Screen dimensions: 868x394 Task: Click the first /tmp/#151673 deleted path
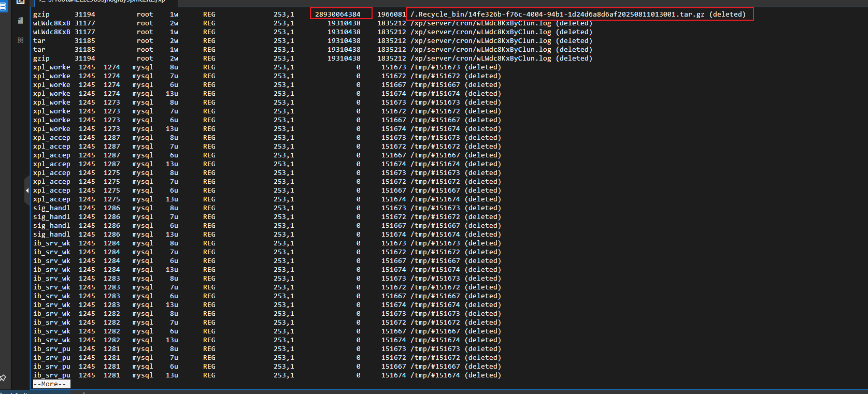point(435,67)
